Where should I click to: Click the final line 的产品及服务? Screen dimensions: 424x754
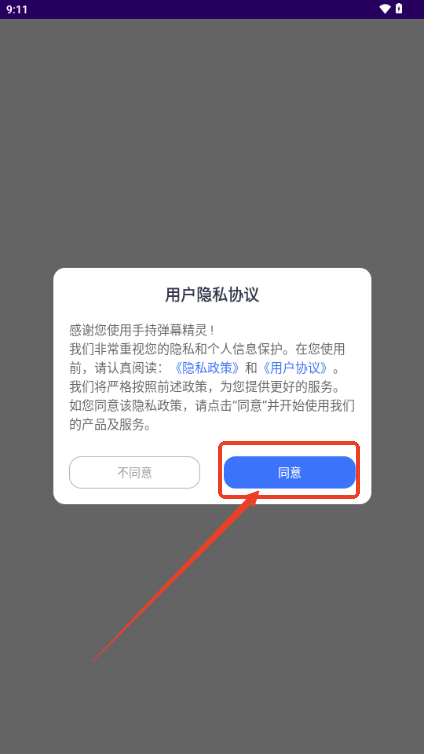tap(110, 424)
